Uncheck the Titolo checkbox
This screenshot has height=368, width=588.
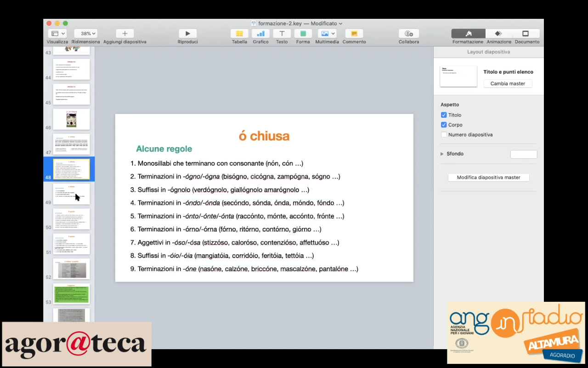coord(444,115)
